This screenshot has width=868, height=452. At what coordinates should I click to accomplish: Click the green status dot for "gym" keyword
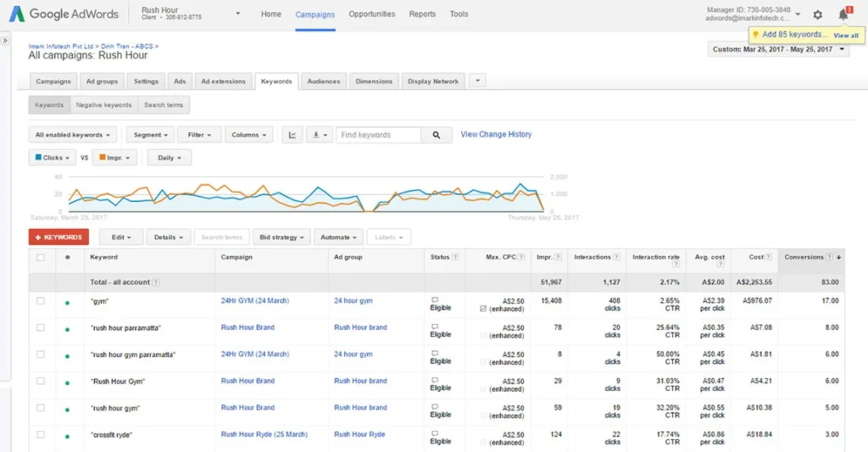[68, 303]
